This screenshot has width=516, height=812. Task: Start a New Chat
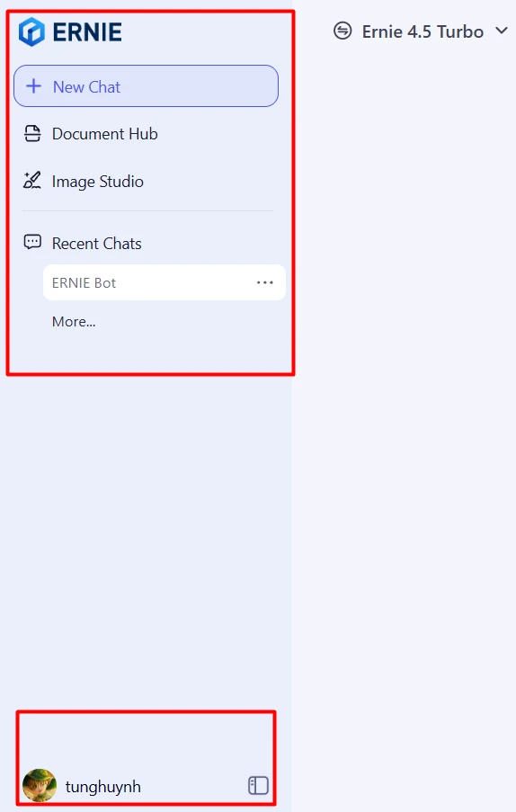pyautogui.click(x=146, y=86)
